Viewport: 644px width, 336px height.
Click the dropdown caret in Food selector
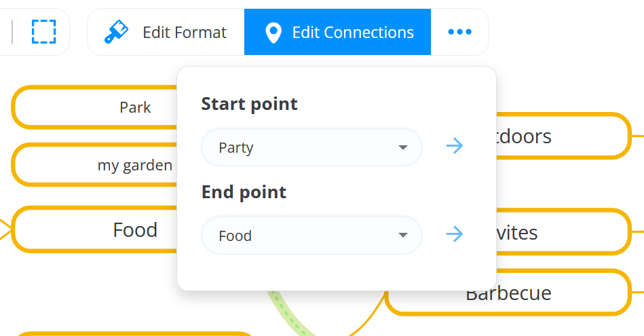pyautogui.click(x=402, y=236)
